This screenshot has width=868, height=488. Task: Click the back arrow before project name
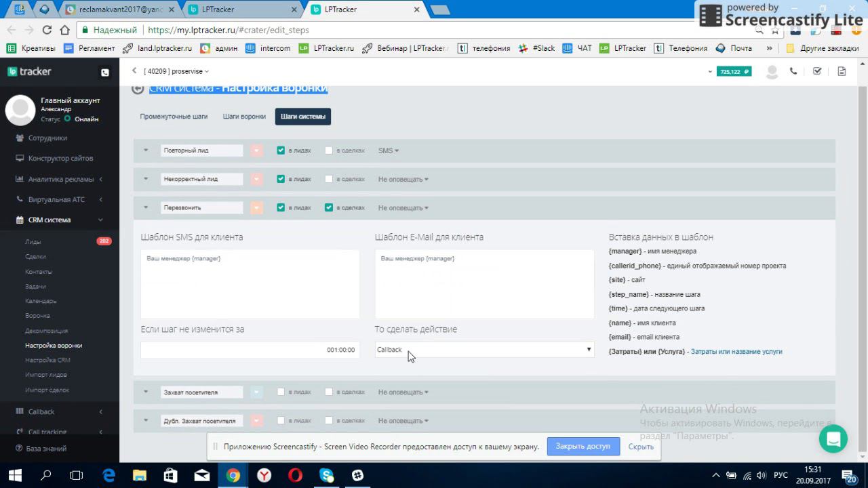pos(134,70)
